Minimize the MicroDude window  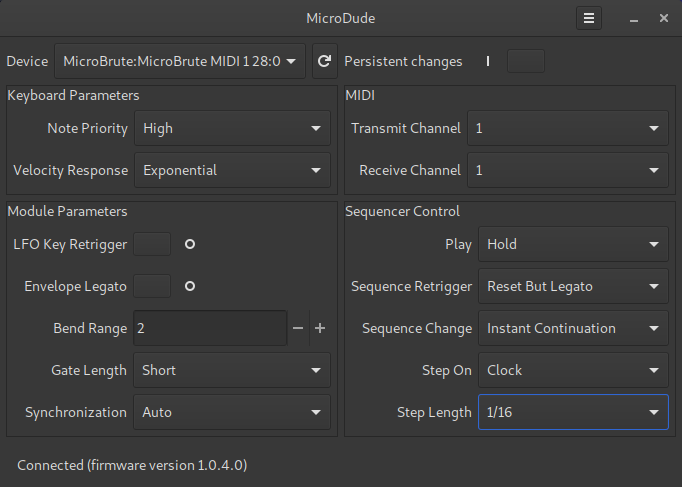(x=634, y=18)
